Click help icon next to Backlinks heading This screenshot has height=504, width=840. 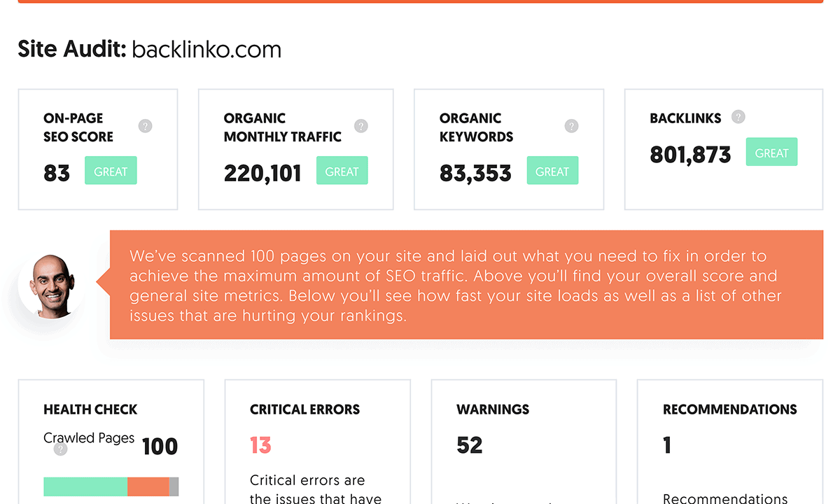tap(738, 117)
